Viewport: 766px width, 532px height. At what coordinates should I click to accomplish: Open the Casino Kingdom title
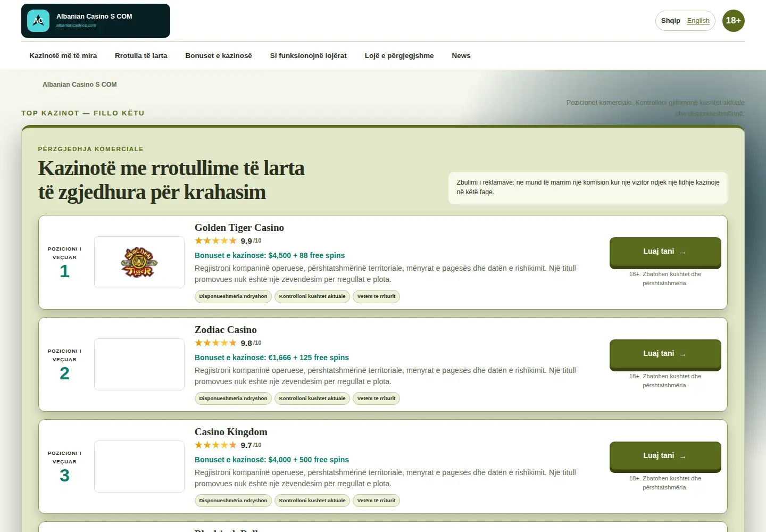pyautogui.click(x=231, y=432)
